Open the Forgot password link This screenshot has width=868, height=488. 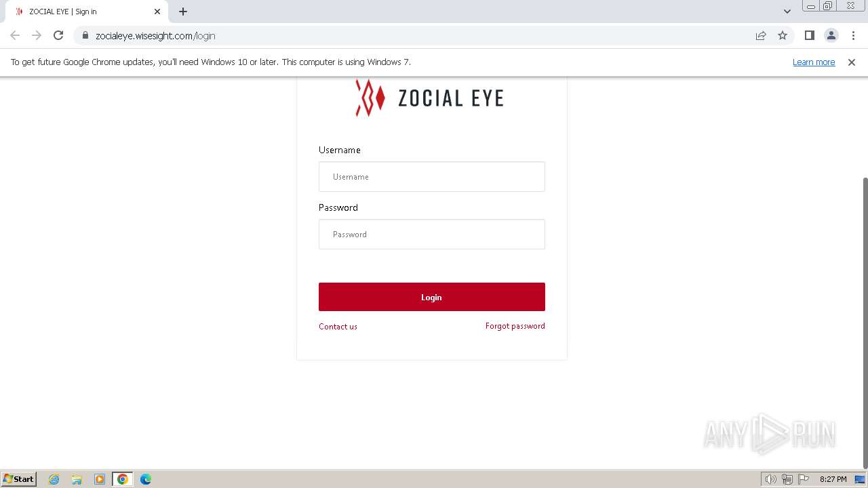(x=515, y=326)
